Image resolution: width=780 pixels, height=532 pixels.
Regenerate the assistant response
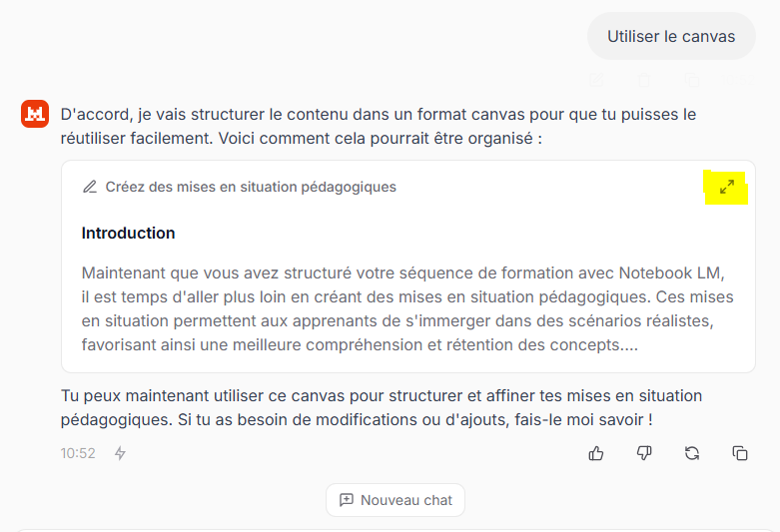point(692,453)
